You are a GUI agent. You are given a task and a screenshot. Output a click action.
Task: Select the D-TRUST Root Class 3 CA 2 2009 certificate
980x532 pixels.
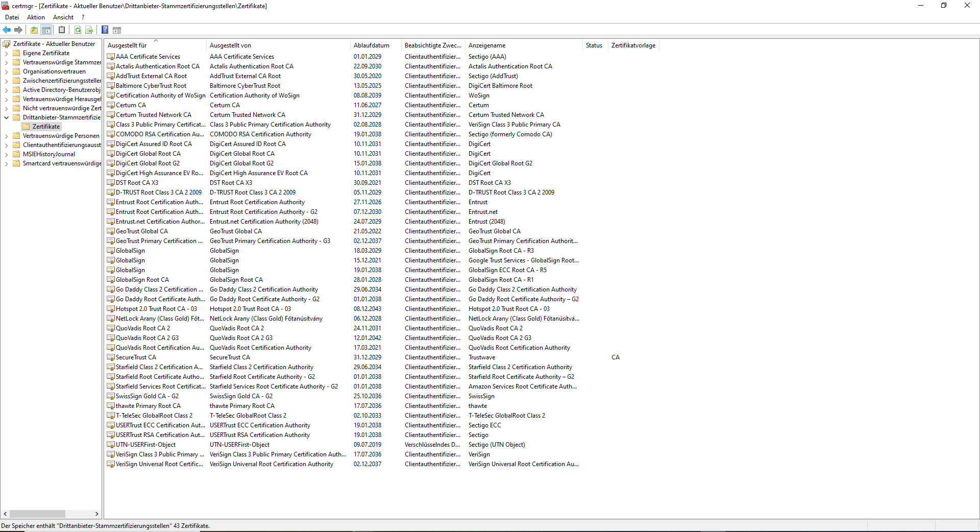tap(159, 192)
